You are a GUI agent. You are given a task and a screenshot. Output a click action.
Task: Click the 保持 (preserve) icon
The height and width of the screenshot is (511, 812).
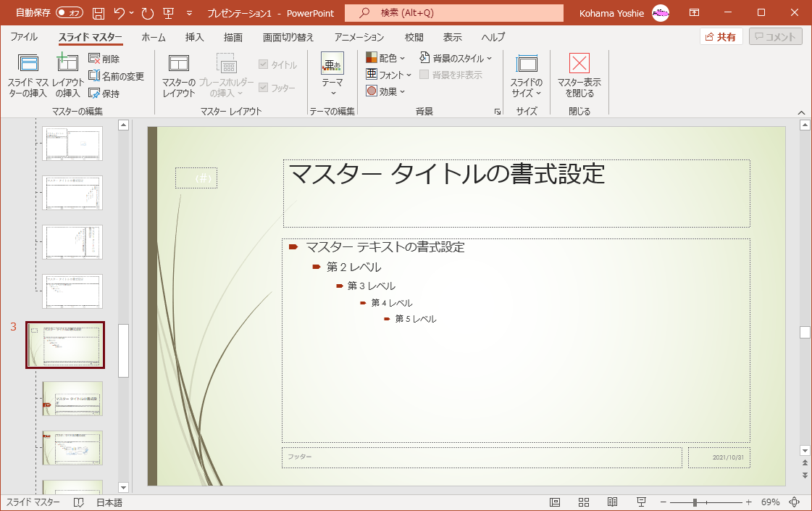coord(94,93)
